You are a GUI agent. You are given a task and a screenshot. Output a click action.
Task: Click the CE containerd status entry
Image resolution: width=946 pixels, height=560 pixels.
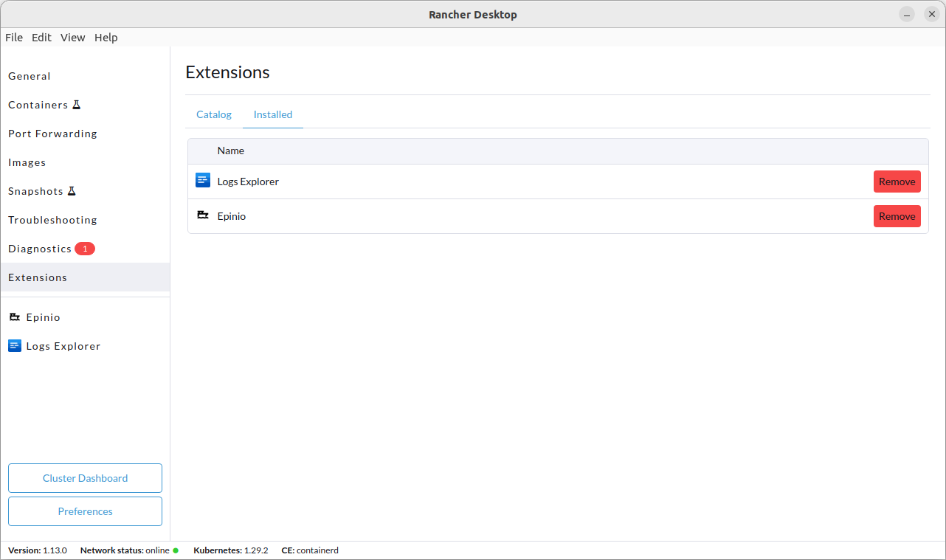310,550
